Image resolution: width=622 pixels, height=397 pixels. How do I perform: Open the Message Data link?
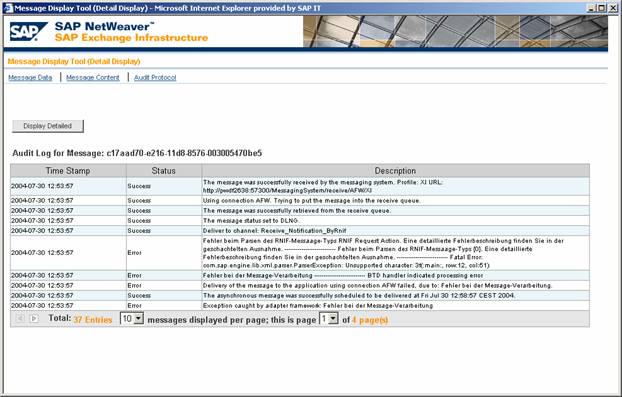click(30, 78)
